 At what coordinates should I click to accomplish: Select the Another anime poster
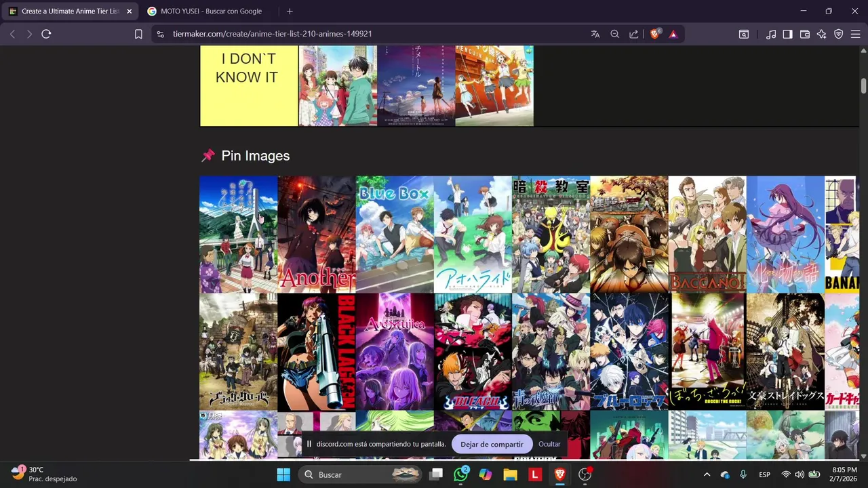click(x=317, y=235)
